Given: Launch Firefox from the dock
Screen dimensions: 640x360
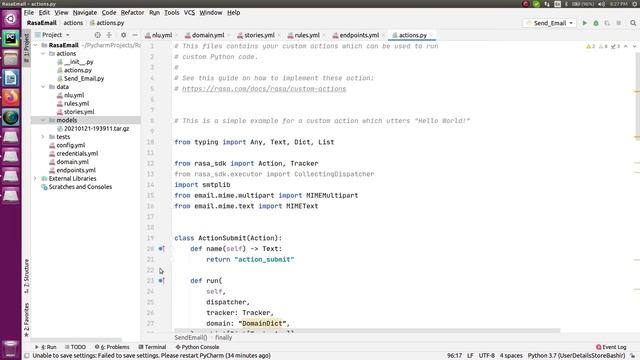Looking at the screenshot, I should click(11, 98).
